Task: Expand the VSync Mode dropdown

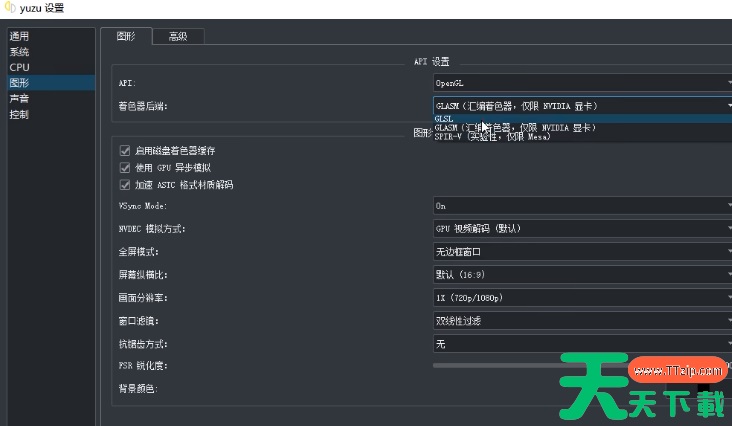Action: pos(582,206)
